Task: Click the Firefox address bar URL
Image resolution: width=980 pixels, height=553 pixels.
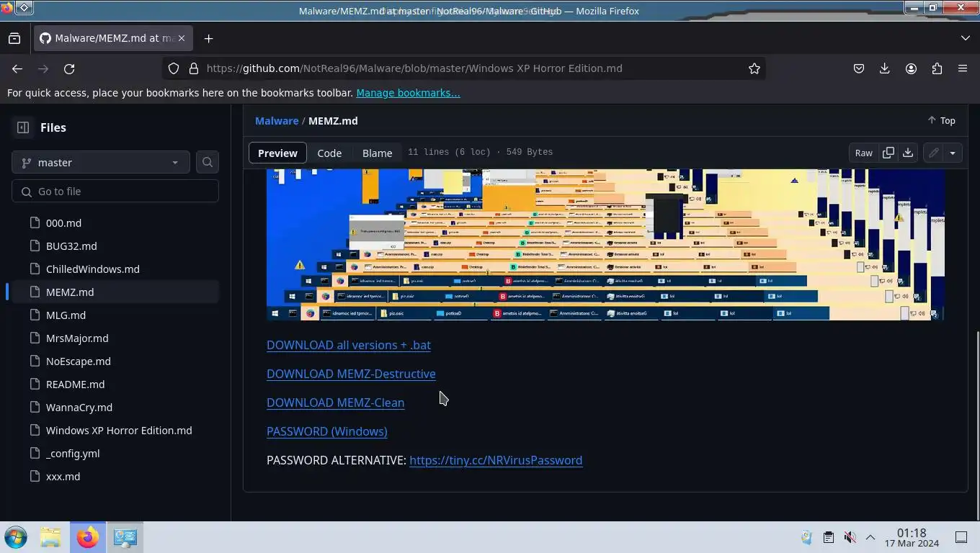Action: click(414, 68)
